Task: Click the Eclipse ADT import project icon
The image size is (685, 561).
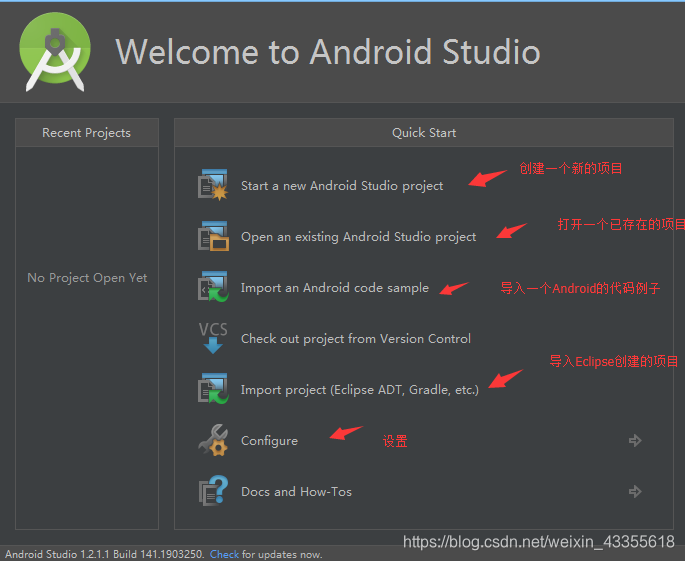Action: (x=213, y=389)
